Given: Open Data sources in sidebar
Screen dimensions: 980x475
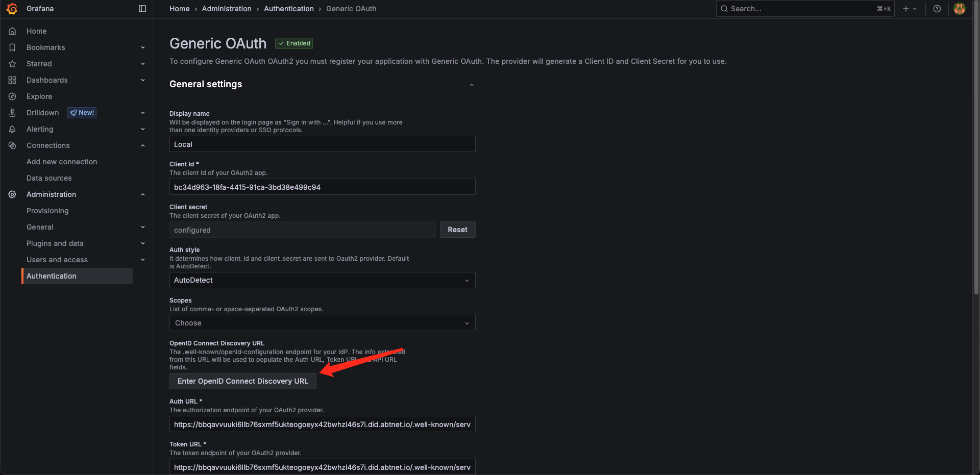Looking at the screenshot, I should pyautogui.click(x=49, y=178).
